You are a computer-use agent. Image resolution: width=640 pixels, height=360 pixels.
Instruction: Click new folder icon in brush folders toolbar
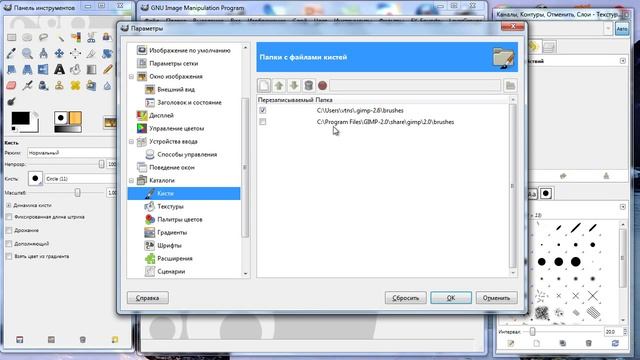tap(264, 86)
